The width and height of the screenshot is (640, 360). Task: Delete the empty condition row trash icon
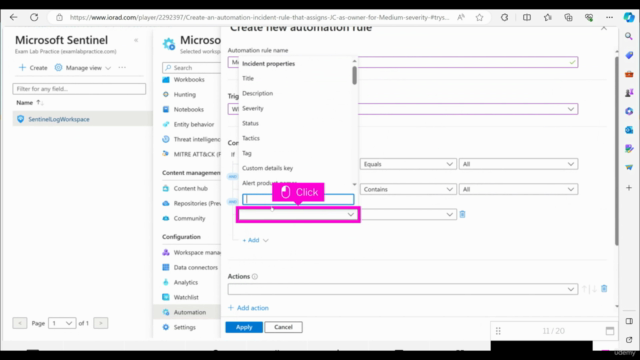462,214
